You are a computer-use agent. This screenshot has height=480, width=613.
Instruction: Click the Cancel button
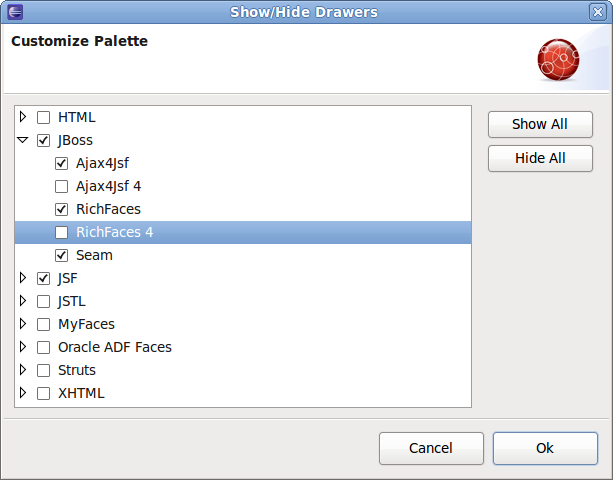pyautogui.click(x=431, y=448)
